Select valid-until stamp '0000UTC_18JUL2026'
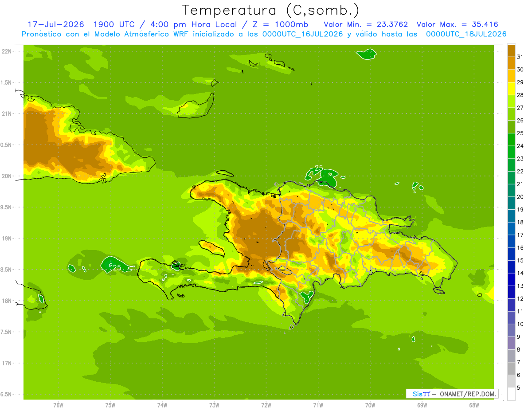Image resolution: width=532 pixels, height=411 pixels. pyautogui.click(x=466, y=34)
